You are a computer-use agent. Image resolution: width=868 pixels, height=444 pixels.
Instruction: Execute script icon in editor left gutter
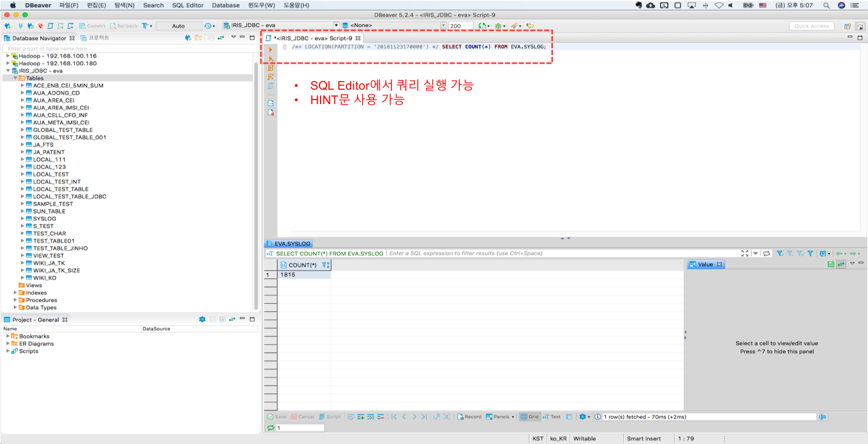point(271,59)
